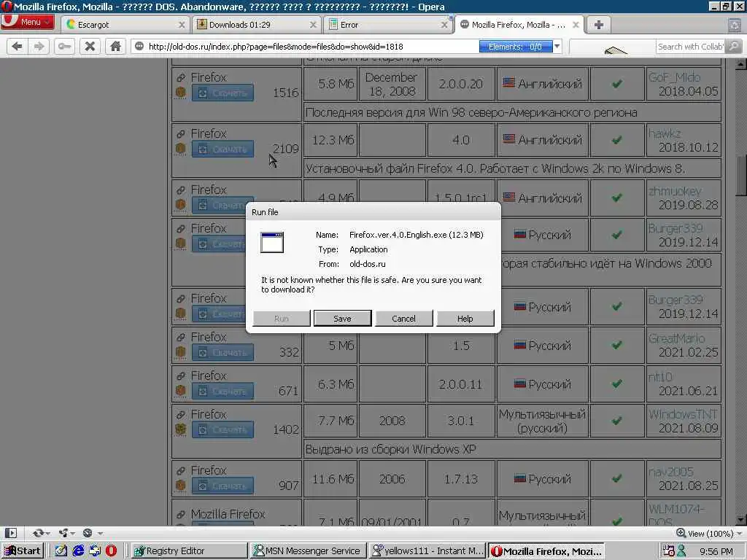Click the page scrollbar up arrow
The width and height of the screenshot is (747, 560).
(741, 64)
